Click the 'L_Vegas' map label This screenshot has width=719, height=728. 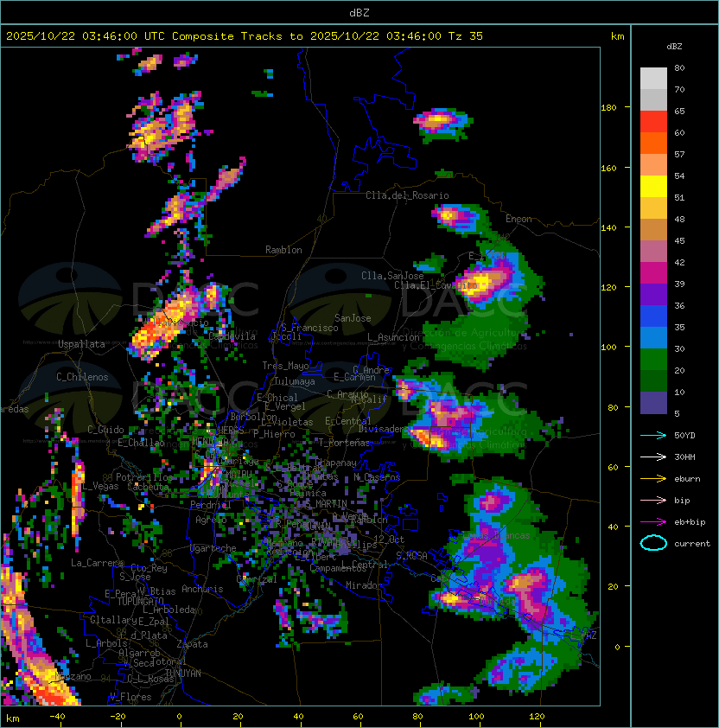(x=100, y=487)
